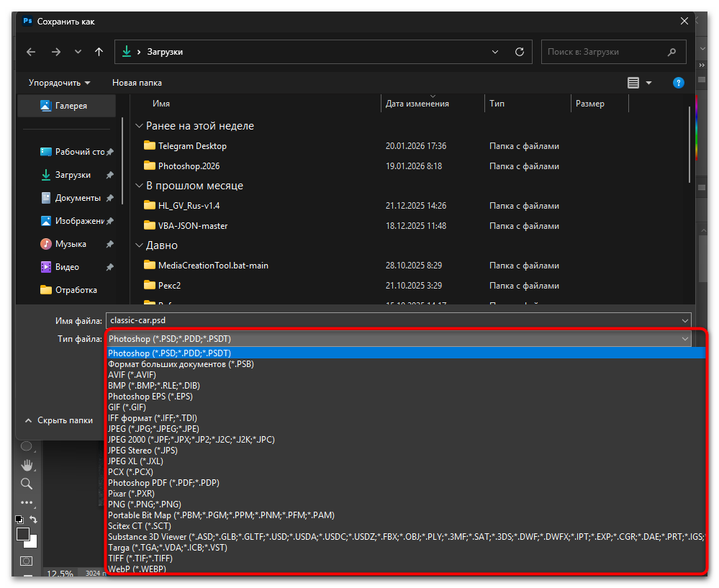This screenshot has height=588, width=719.
Task: Click the swap foreground/background colors arrow
Action: pos(33,520)
